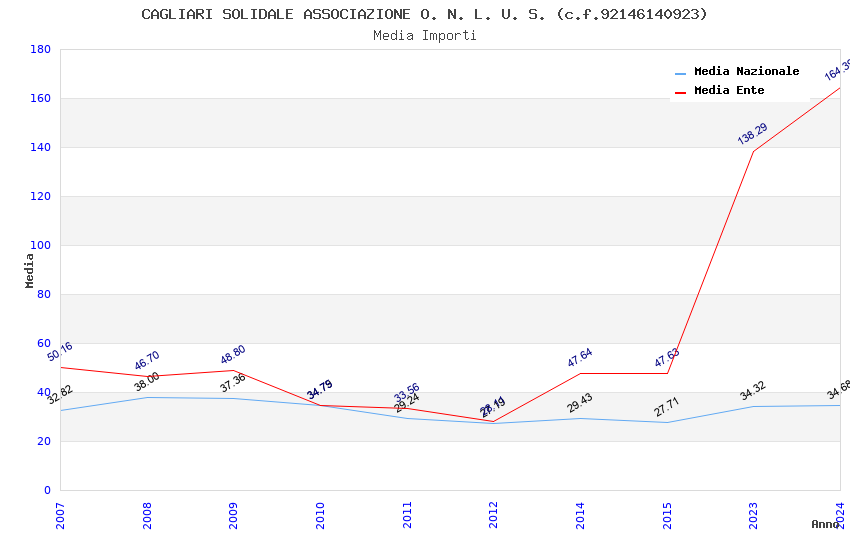Image resolution: width=850 pixels, height=550 pixels.
Task: Click the 37.36 data label
Action: (x=233, y=383)
